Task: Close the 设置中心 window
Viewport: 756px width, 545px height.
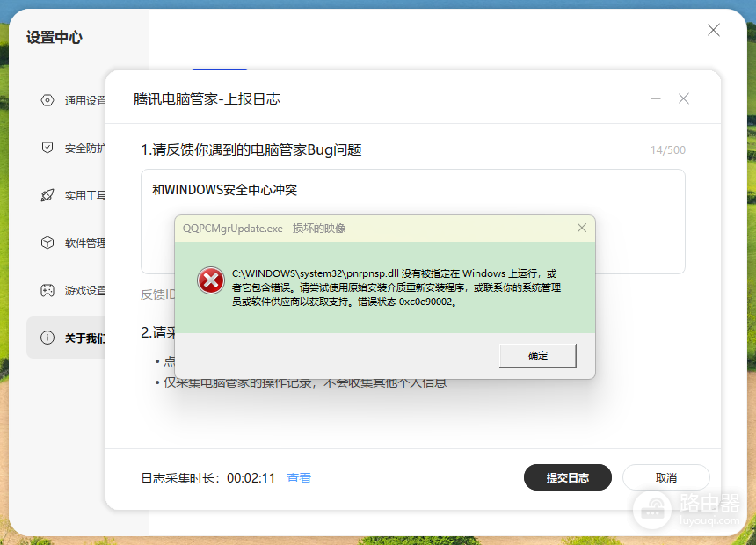Action: point(714,30)
